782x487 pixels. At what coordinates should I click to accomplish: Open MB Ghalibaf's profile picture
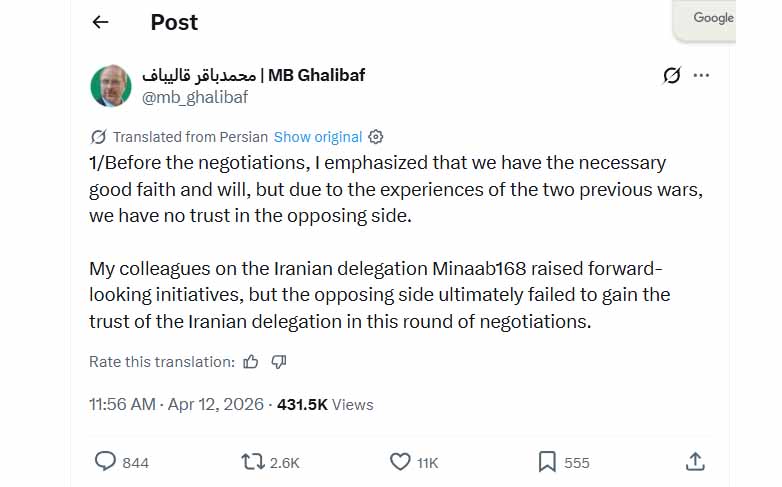pos(110,86)
